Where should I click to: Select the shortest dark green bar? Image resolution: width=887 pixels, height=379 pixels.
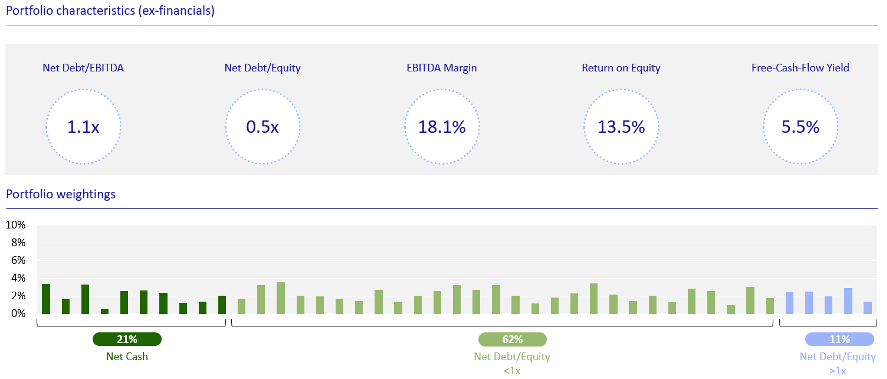pos(105,311)
